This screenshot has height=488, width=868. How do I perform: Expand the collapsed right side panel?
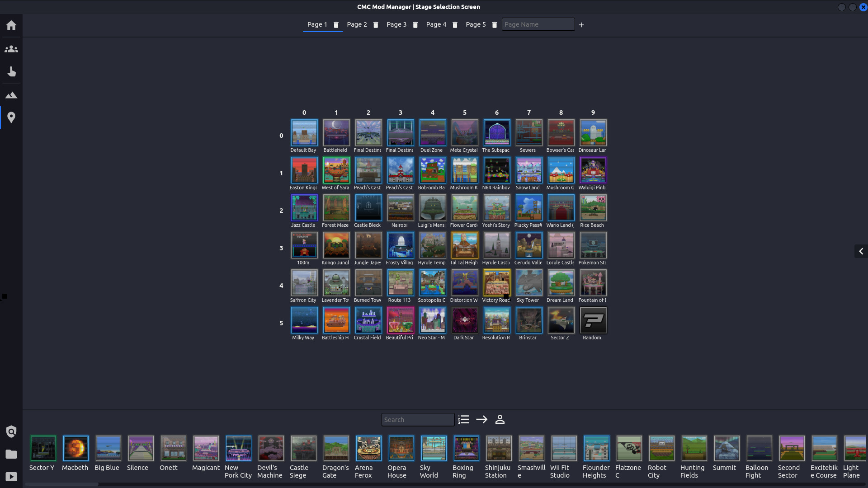click(861, 251)
